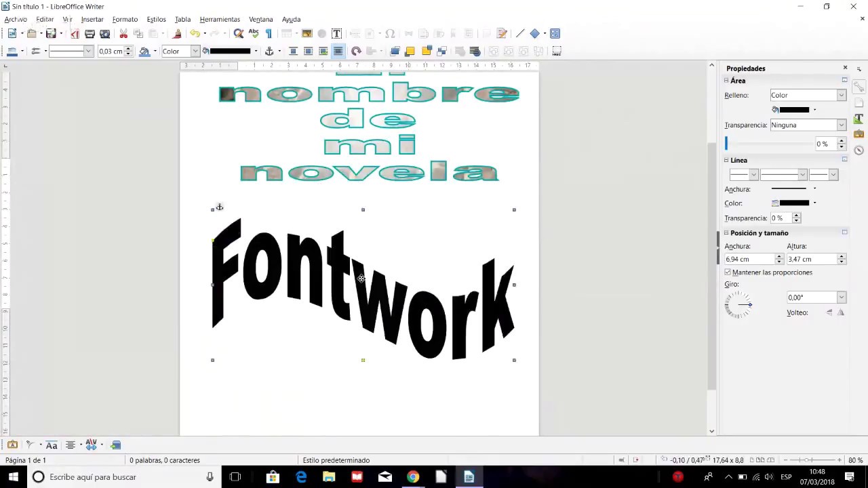Click the anchor icon in toolbar
Viewport: 868px width, 488px height.
tap(269, 51)
